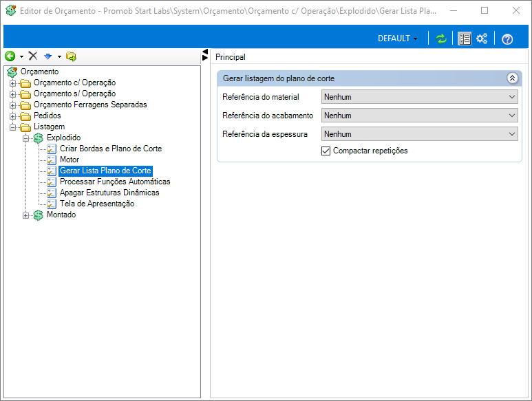Uncheck Compactar repetições checkbox

coord(326,151)
